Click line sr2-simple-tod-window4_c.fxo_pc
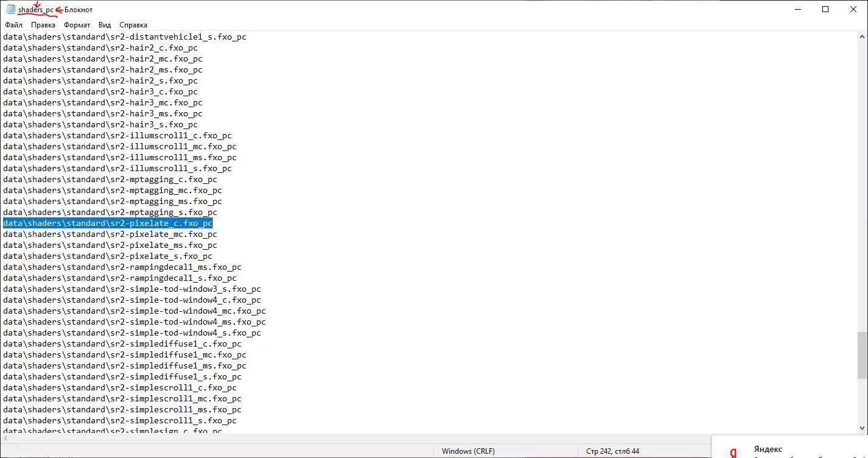Screen dimensions: 868x458 (132, 300)
